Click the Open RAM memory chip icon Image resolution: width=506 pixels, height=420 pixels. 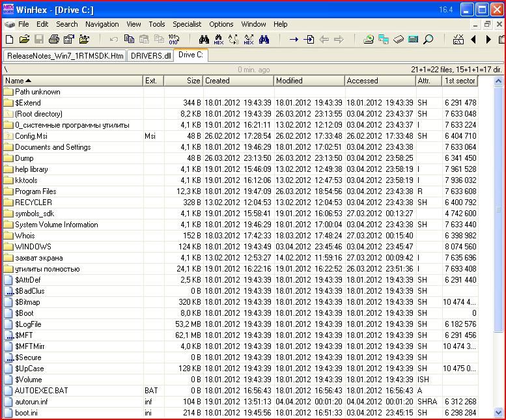coord(399,40)
